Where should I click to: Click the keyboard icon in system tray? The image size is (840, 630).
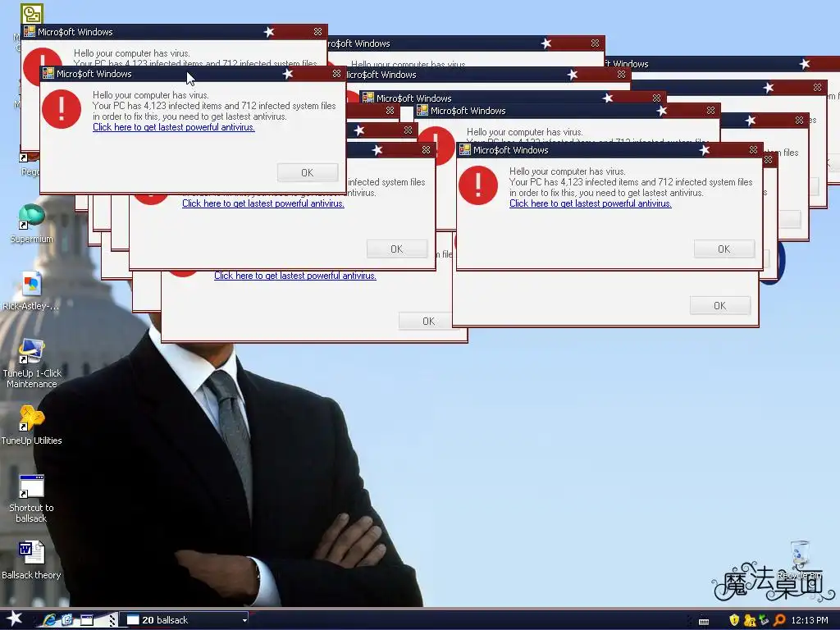[x=704, y=622]
